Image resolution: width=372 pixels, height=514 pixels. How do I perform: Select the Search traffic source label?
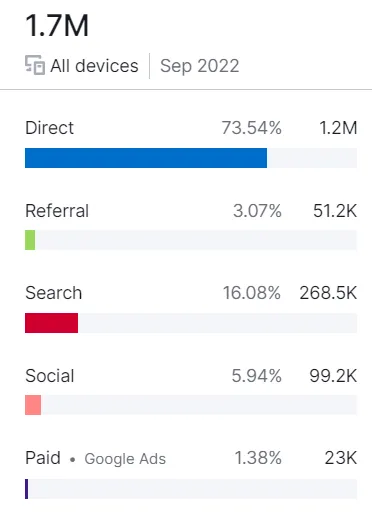tap(53, 293)
